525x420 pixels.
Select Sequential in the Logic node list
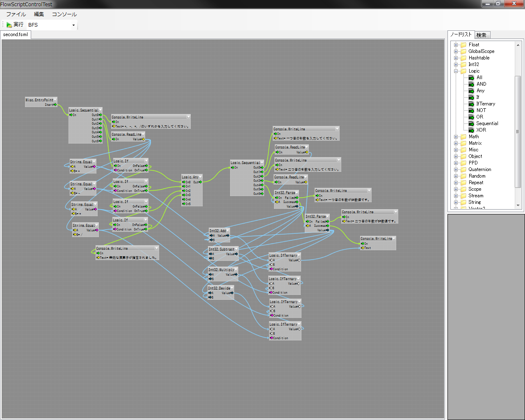(487, 123)
